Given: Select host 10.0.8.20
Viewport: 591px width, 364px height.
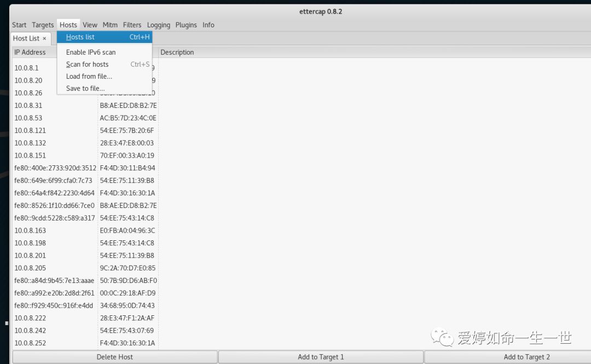Looking at the screenshot, I should coord(28,80).
